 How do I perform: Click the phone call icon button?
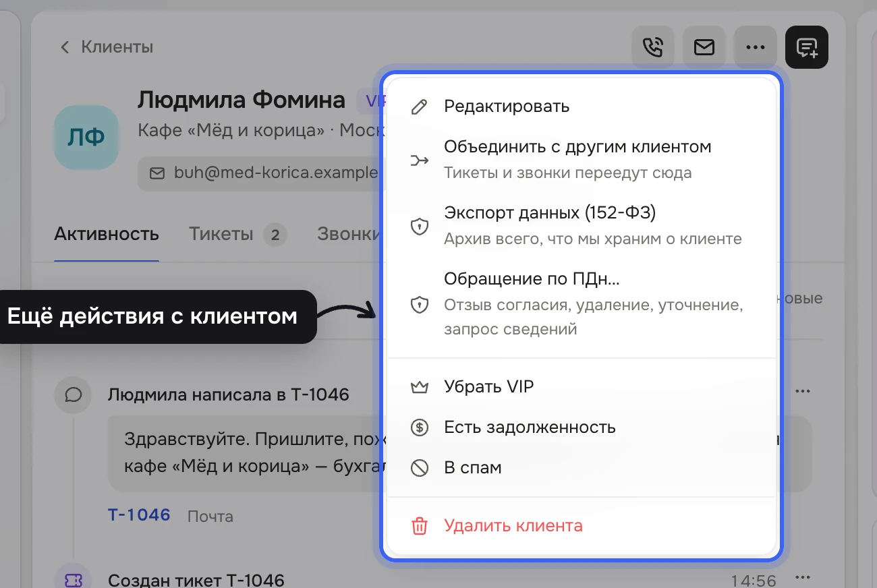click(x=652, y=47)
